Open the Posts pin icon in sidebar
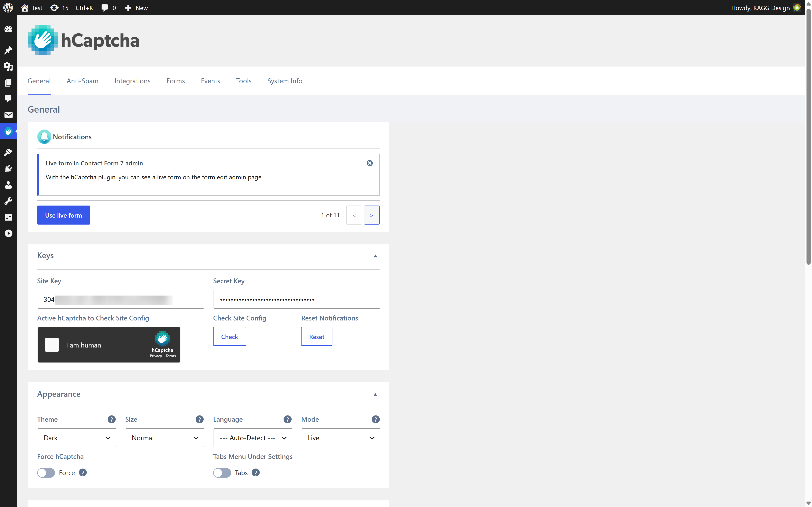This screenshot has height=507, width=812. click(x=8, y=50)
